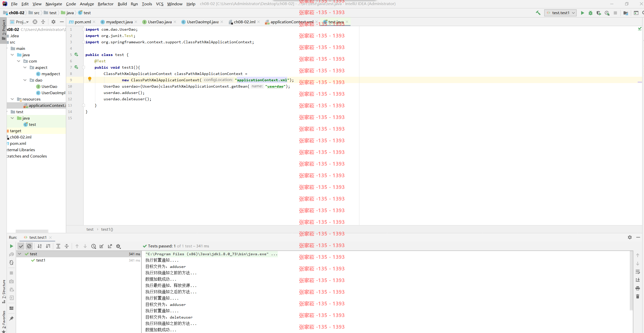644x333 pixels.
Task: Click the run gutter icon beside class test
Action: (76, 55)
